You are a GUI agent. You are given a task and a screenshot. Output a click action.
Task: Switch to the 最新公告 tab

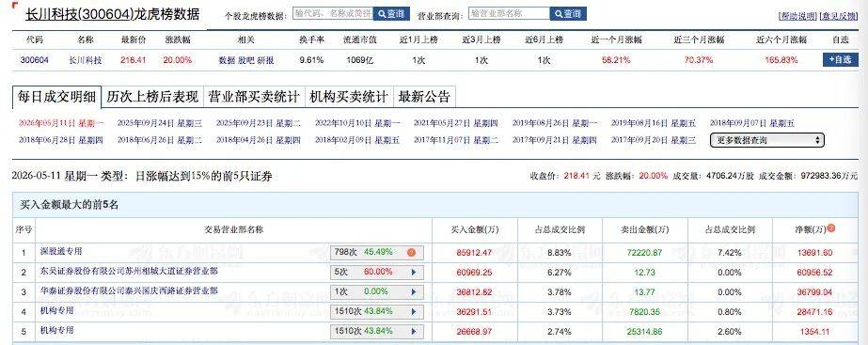pyautogui.click(x=424, y=97)
